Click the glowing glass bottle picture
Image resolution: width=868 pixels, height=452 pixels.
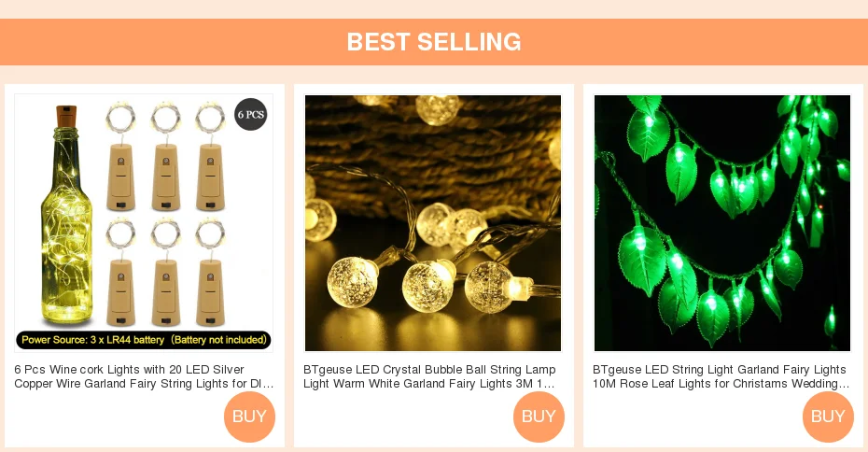point(66,215)
